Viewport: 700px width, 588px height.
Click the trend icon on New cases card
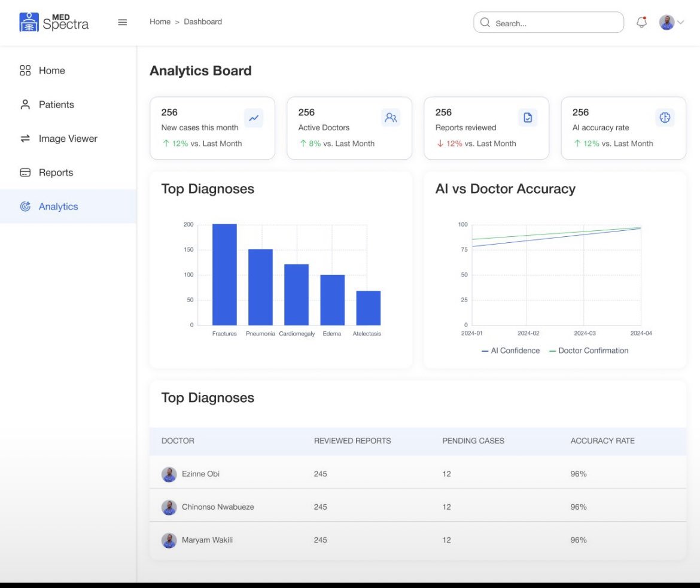tap(254, 118)
